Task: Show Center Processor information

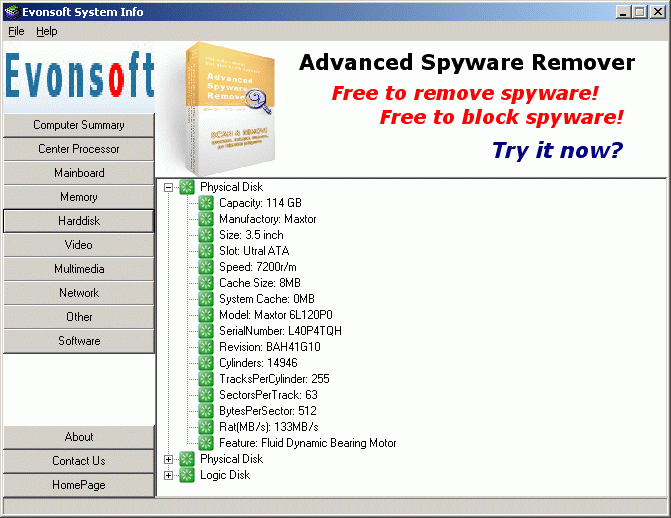Action: [x=79, y=149]
